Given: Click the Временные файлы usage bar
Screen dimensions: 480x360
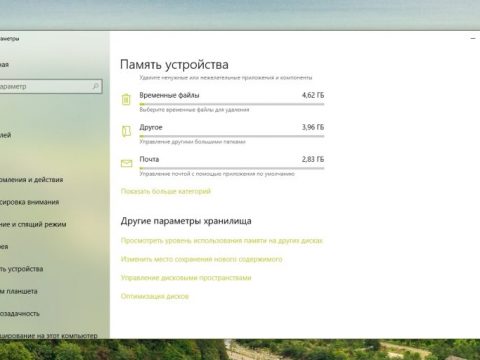Looking at the screenshot, I should 232,104.
